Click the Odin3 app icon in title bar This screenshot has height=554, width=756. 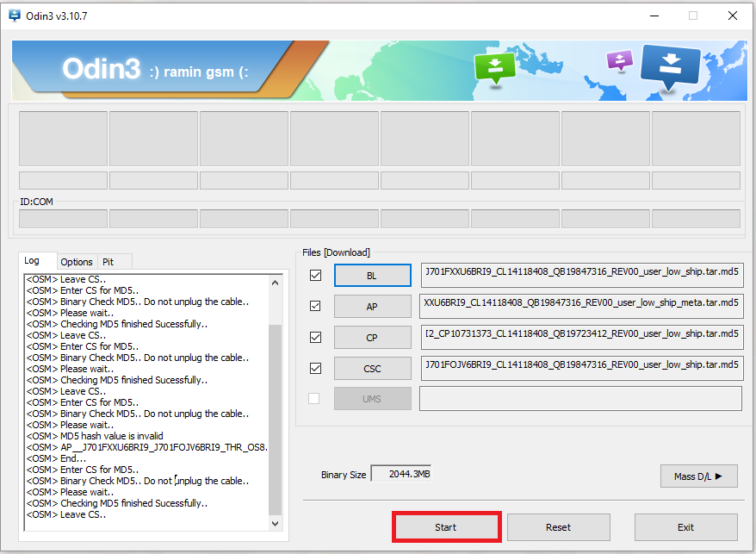(15, 16)
